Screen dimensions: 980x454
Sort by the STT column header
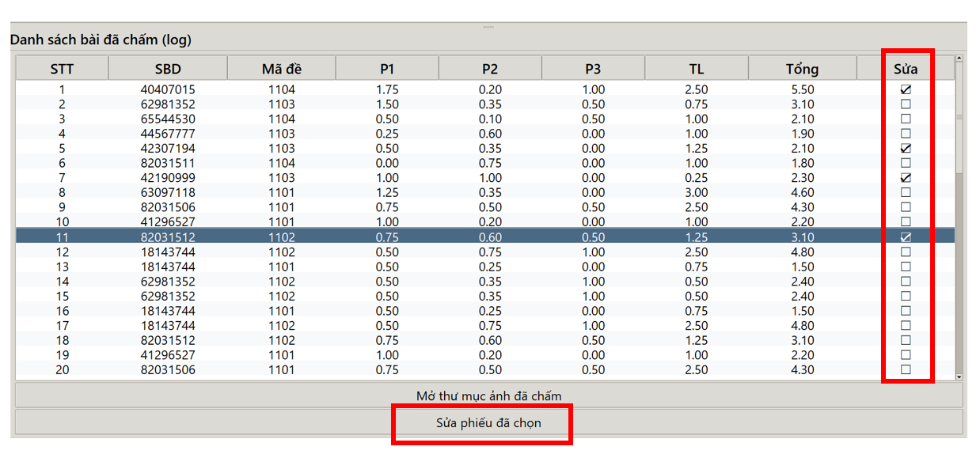point(62,69)
